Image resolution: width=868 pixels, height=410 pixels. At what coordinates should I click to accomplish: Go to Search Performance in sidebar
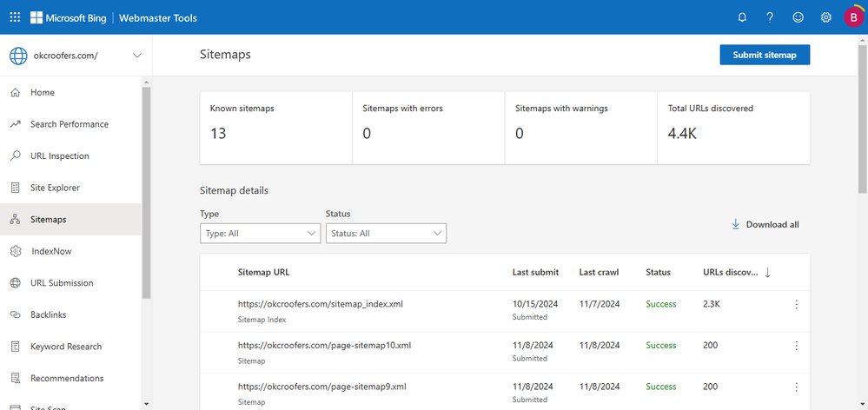(x=69, y=124)
